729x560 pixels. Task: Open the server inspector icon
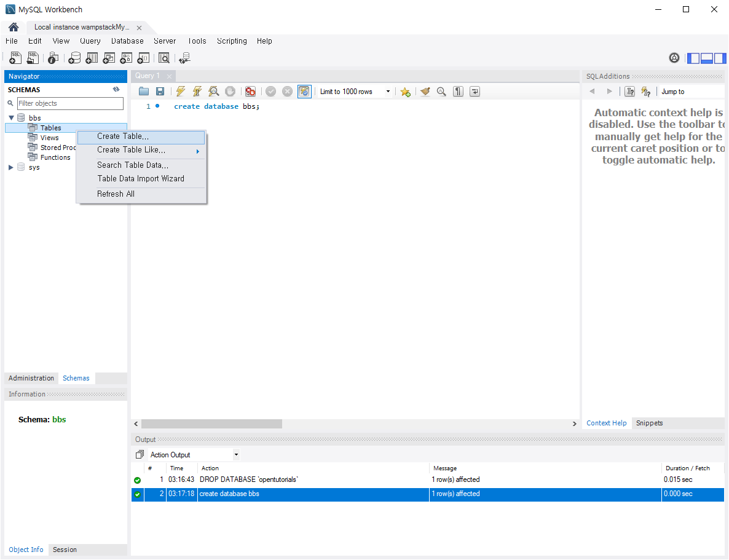point(53,58)
